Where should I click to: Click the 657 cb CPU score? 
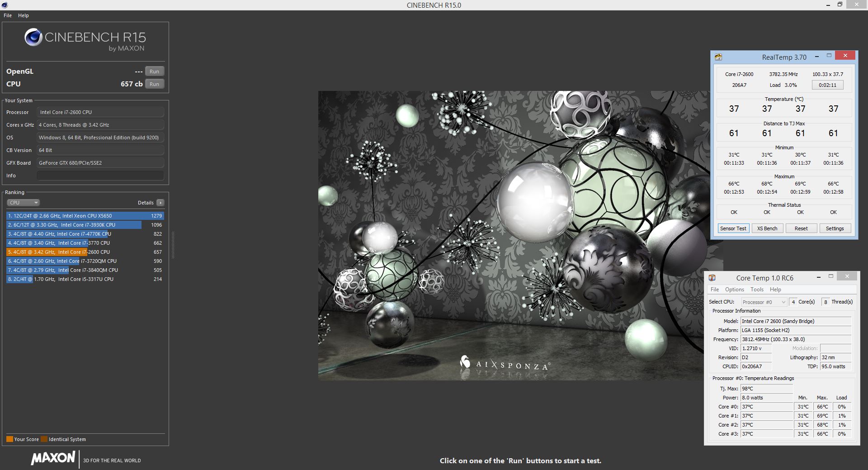(x=132, y=84)
